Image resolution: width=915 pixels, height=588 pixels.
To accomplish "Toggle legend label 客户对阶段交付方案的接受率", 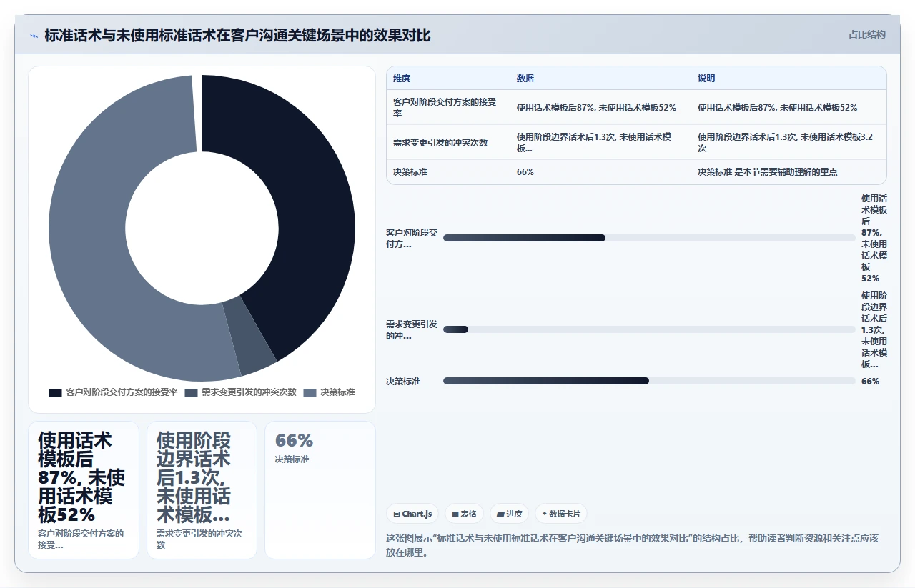I will 122,392.
